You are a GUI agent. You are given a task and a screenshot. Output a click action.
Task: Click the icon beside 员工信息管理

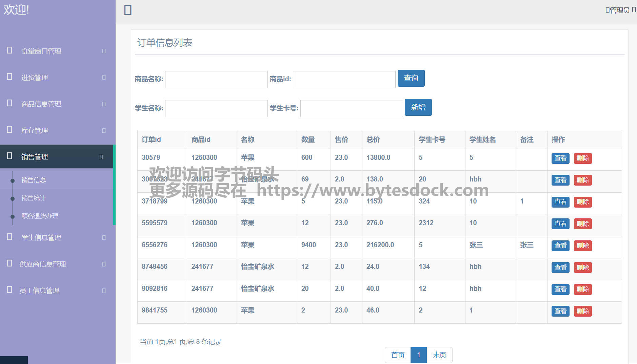[x=9, y=290]
